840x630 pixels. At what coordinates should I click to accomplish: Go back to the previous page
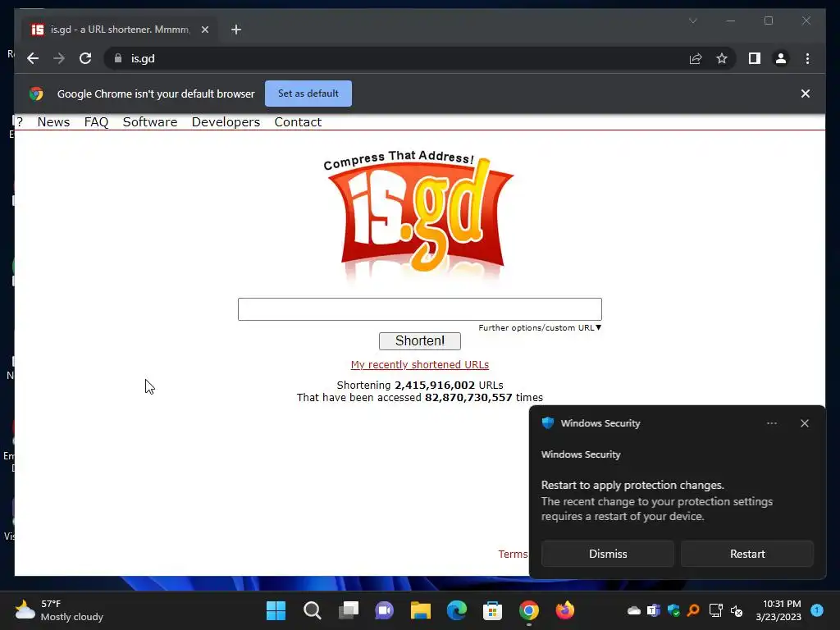coord(33,58)
